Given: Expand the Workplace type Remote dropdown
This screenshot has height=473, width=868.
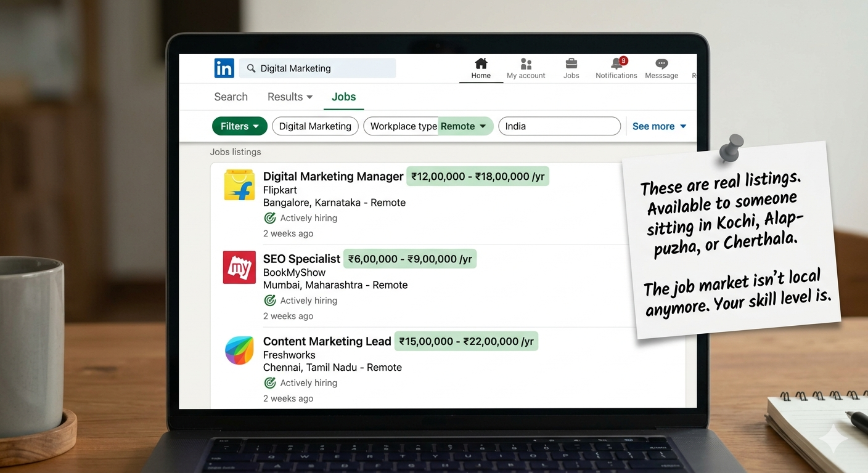Looking at the screenshot, I should (x=428, y=126).
